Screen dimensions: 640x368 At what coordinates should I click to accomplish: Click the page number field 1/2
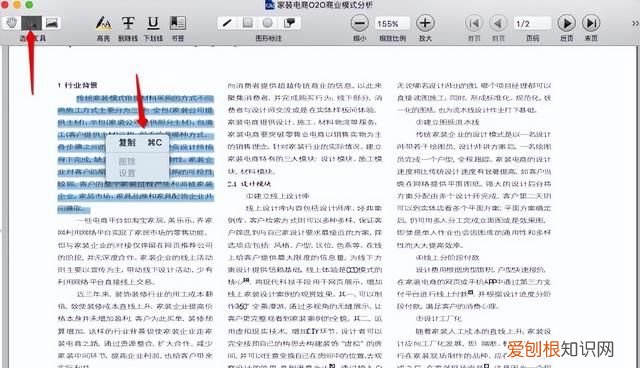pos(532,24)
